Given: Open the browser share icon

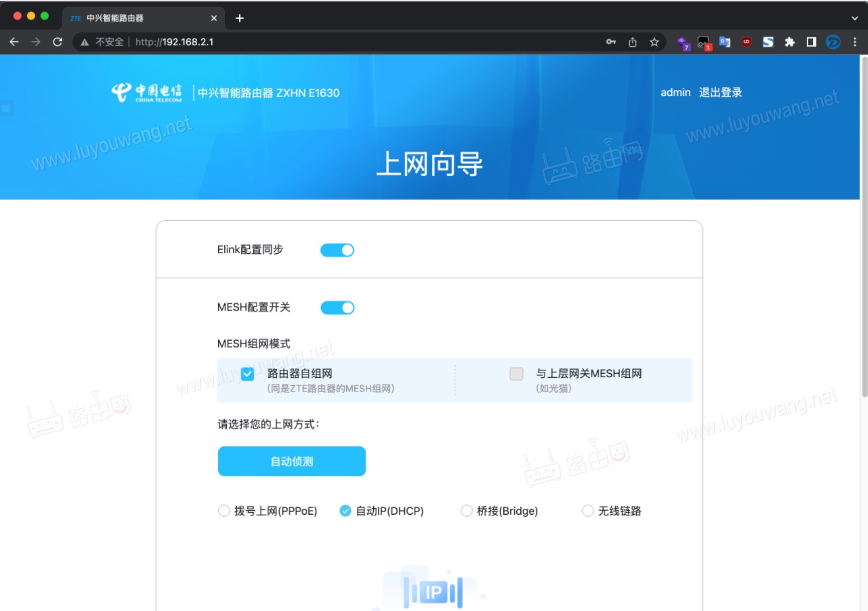Looking at the screenshot, I should (632, 42).
